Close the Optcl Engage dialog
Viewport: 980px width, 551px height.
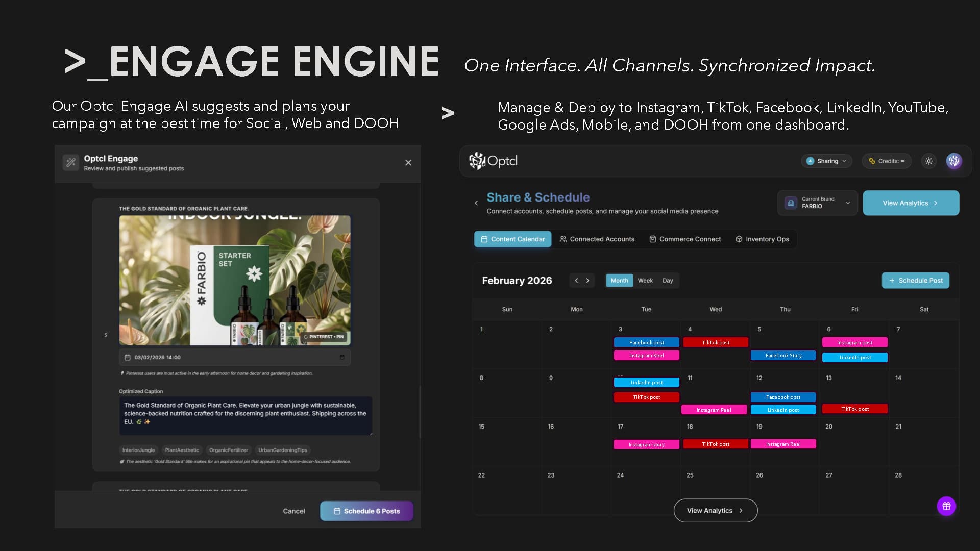(408, 163)
